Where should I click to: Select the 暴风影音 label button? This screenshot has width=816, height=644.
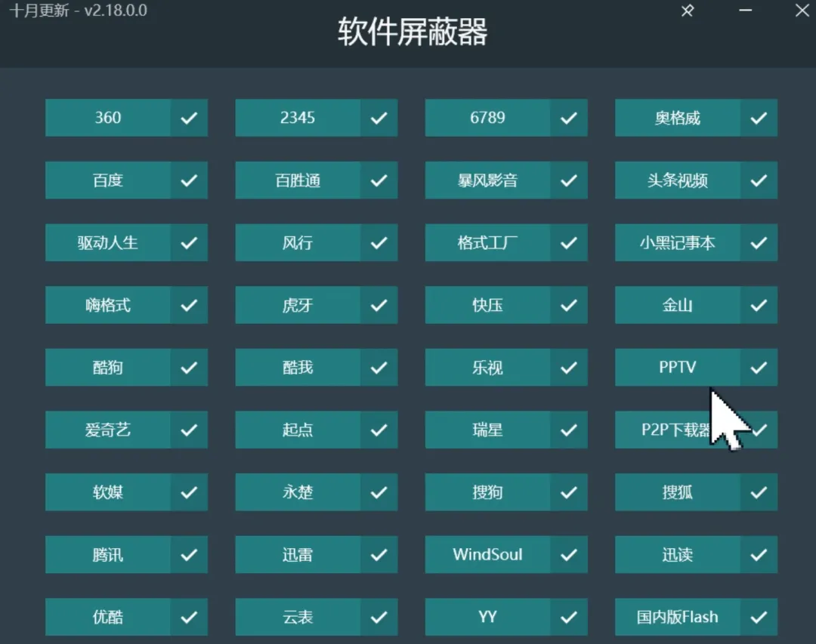pyautogui.click(x=487, y=180)
